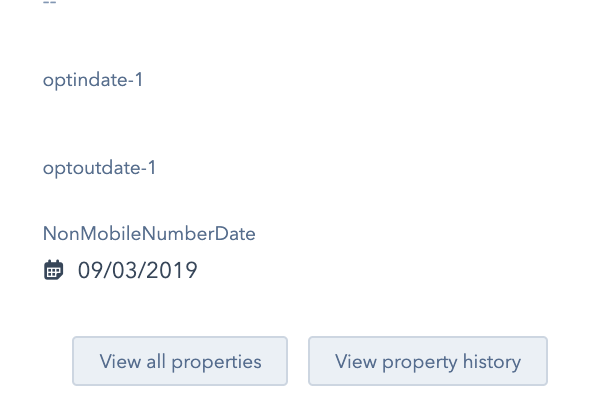
Task: Click the View all properties button
Action: (180, 361)
